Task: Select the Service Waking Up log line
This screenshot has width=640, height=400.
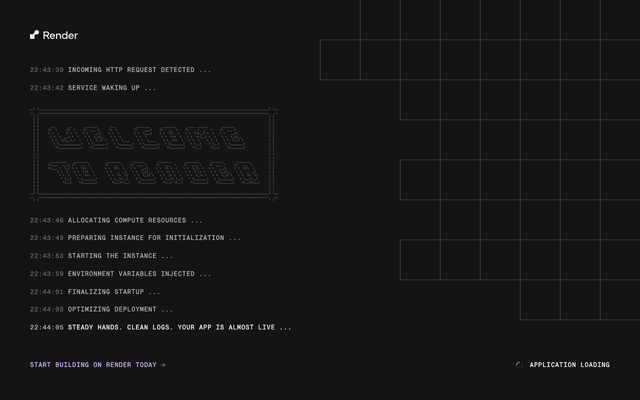Action: point(93,88)
